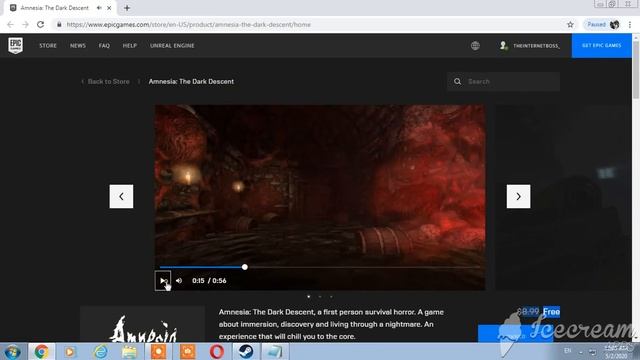View site lock security info

point(59,24)
